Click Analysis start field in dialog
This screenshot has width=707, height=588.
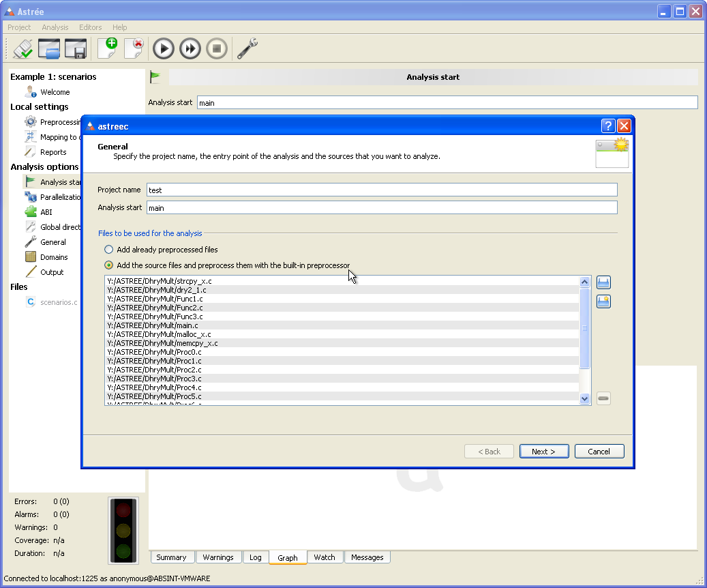tap(382, 207)
